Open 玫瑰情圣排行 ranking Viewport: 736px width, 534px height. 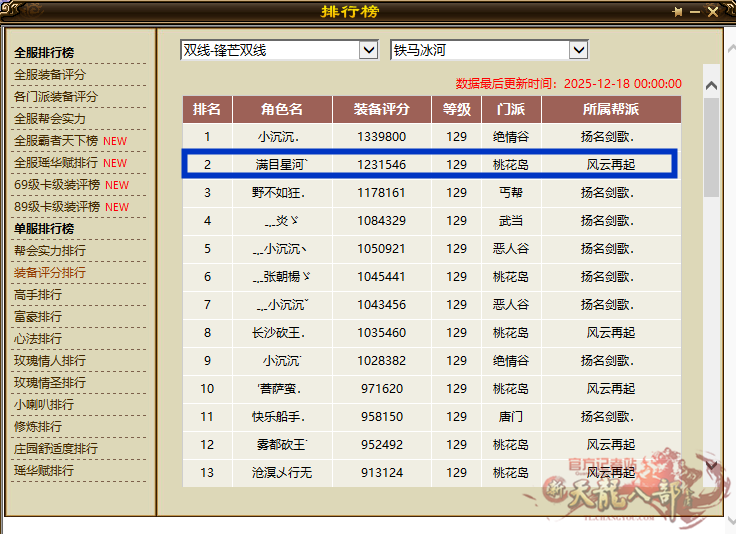click(50, 383)
